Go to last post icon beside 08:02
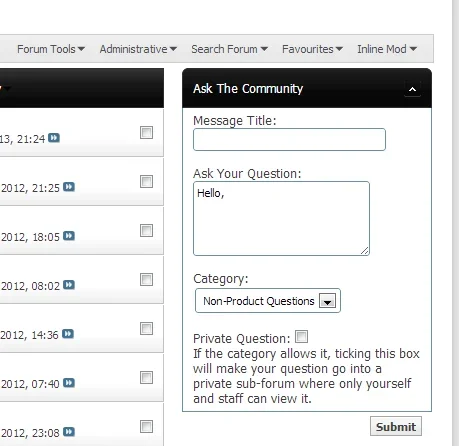The height and width of the screenshot is (446, 459). tap(69, 285)
